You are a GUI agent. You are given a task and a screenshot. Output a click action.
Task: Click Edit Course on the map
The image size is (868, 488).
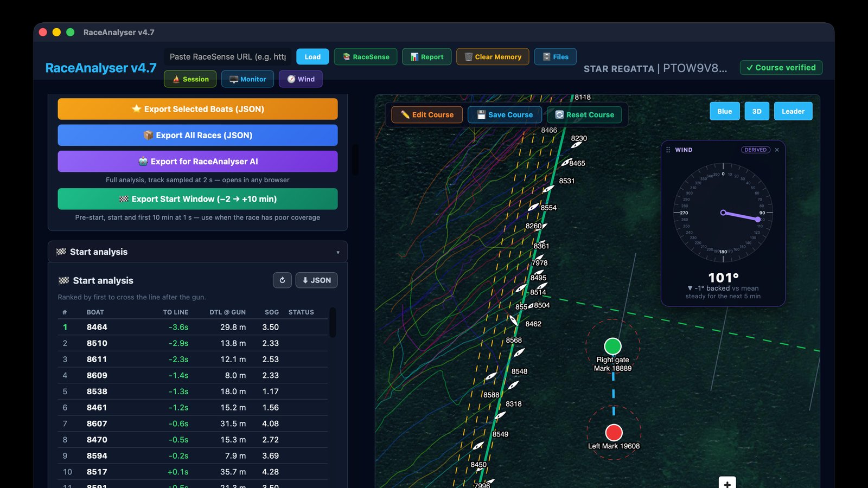coord(427,114)
